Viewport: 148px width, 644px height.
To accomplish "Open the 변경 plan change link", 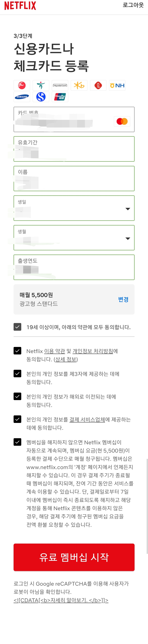I will pyautogui.click(x=123, y=300).
